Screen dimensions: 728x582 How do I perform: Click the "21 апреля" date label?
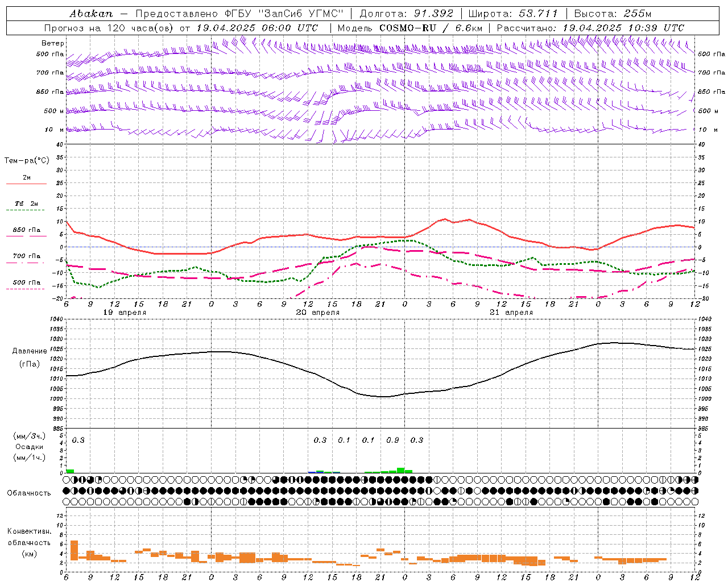[x=511, y=313]
